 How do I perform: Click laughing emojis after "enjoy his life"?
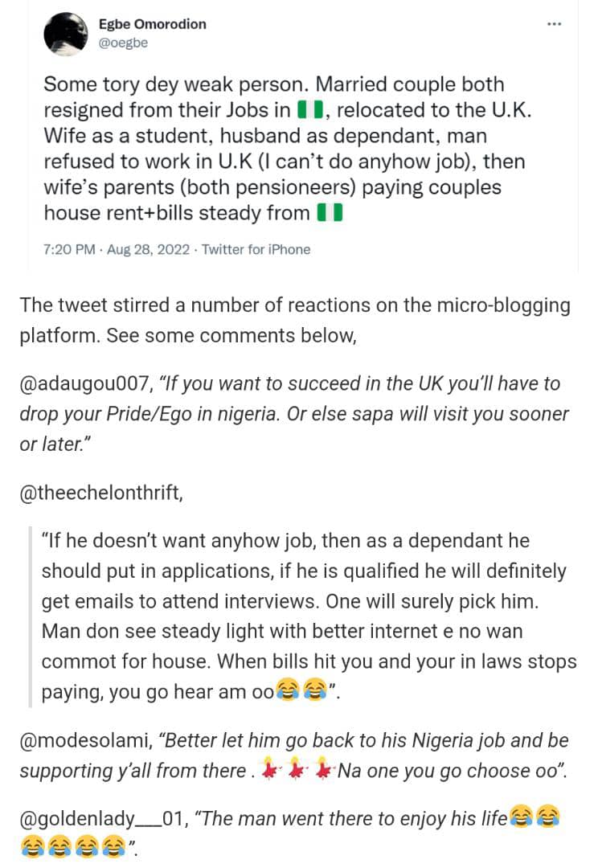tap(535, 818)
